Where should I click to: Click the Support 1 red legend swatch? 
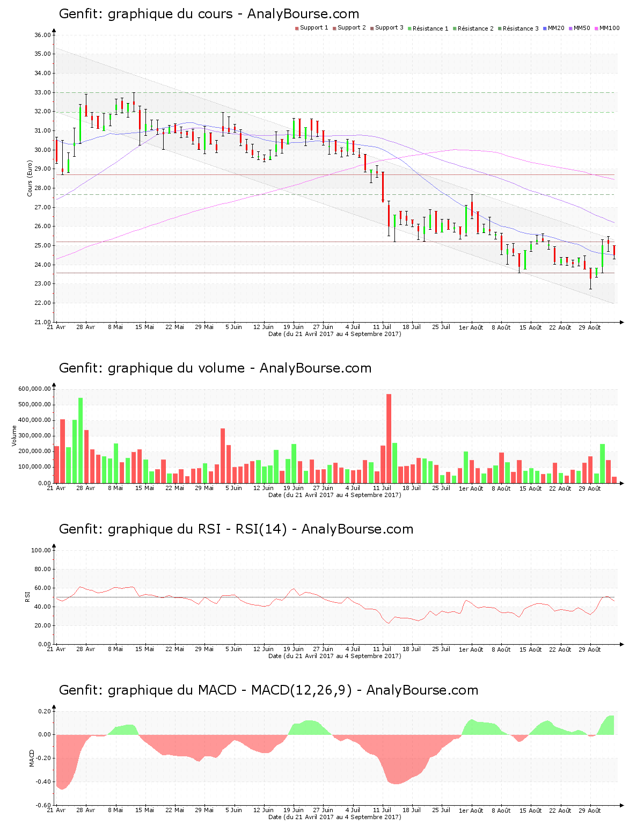click(x=297, y=28)
